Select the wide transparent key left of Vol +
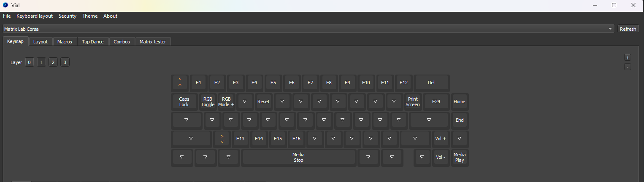The width and height of the screenshot is (644, 182). click(415, 139)
